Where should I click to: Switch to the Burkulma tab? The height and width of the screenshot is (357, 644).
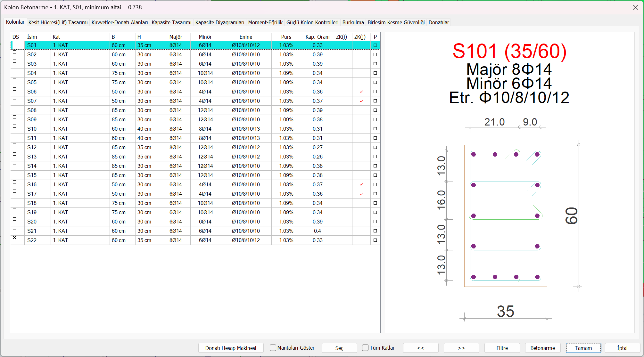tap(353, 22)
